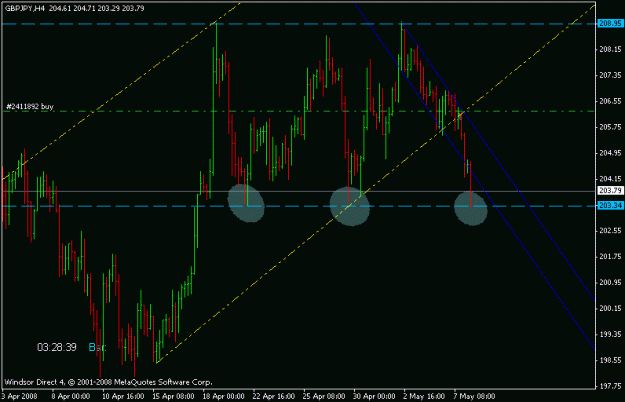Screen dimensions: 625x402
Task: Click the 15 Apr 08:00 time label
Action: click(x=173, y=396)
